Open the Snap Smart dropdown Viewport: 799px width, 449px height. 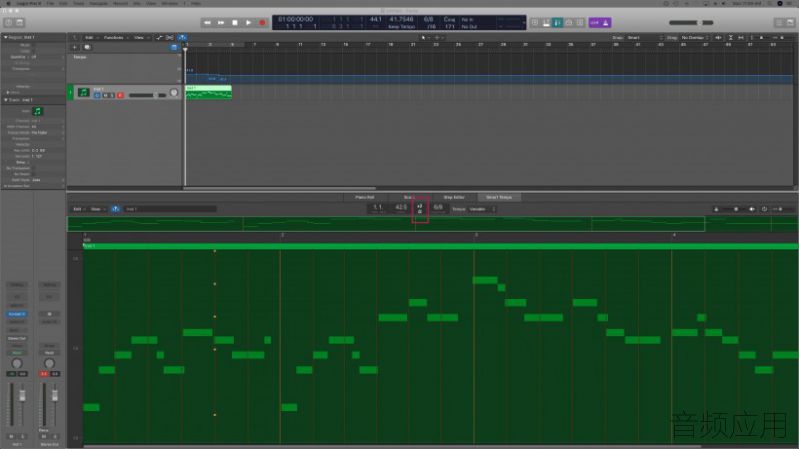point(645,38)
